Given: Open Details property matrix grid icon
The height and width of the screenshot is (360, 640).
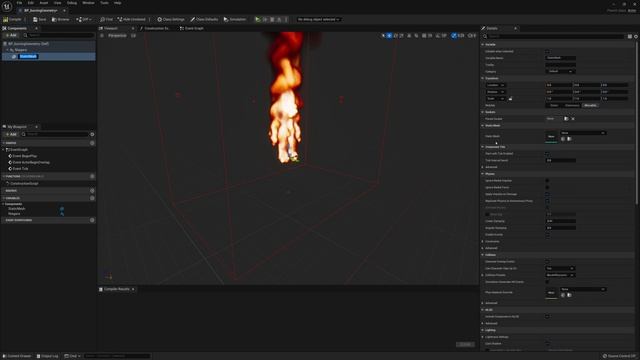Looking at the screenshot, I should pos(630,36).
